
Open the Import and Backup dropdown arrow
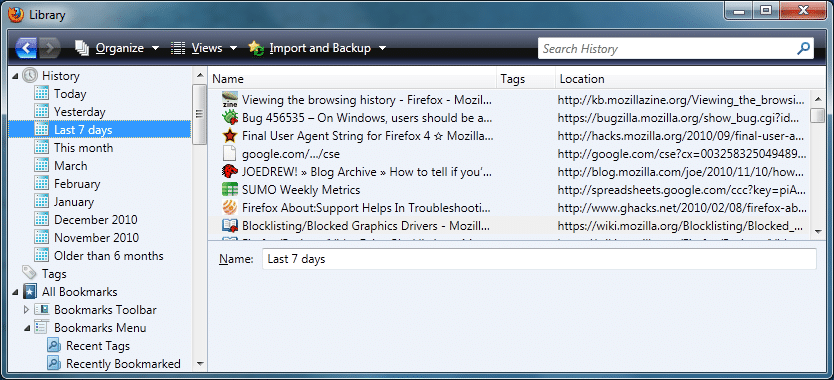(x=382, y=49)
